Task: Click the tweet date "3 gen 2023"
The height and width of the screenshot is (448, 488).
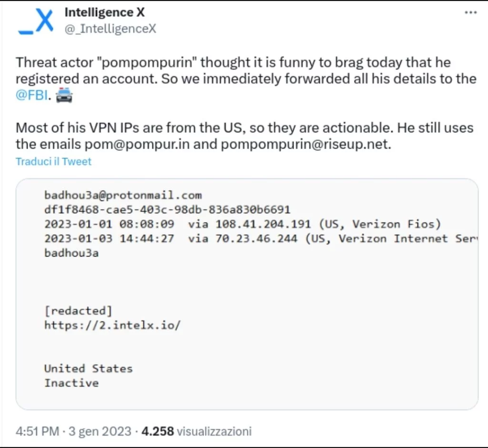Action: [x=99, y=431]
